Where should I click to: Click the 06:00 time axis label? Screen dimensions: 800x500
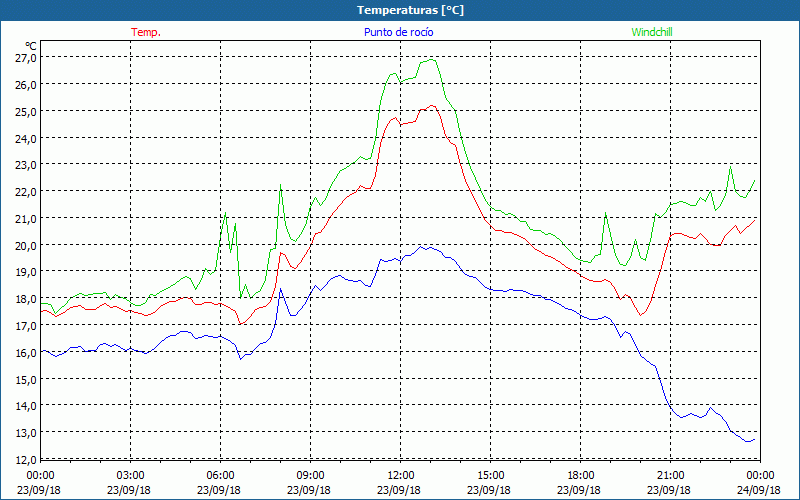tap(220, 476)
